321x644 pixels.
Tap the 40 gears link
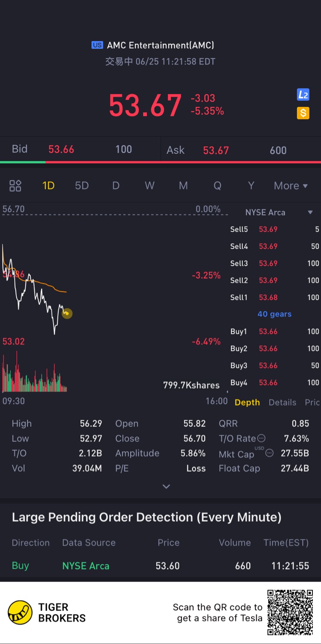(274, 314)
